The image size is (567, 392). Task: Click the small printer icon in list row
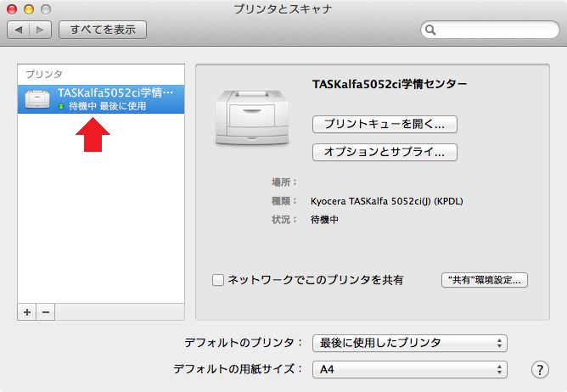[x=37, y=99]
